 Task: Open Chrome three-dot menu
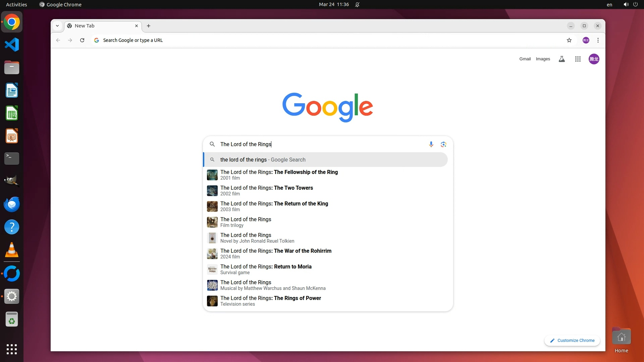[598, 40]
